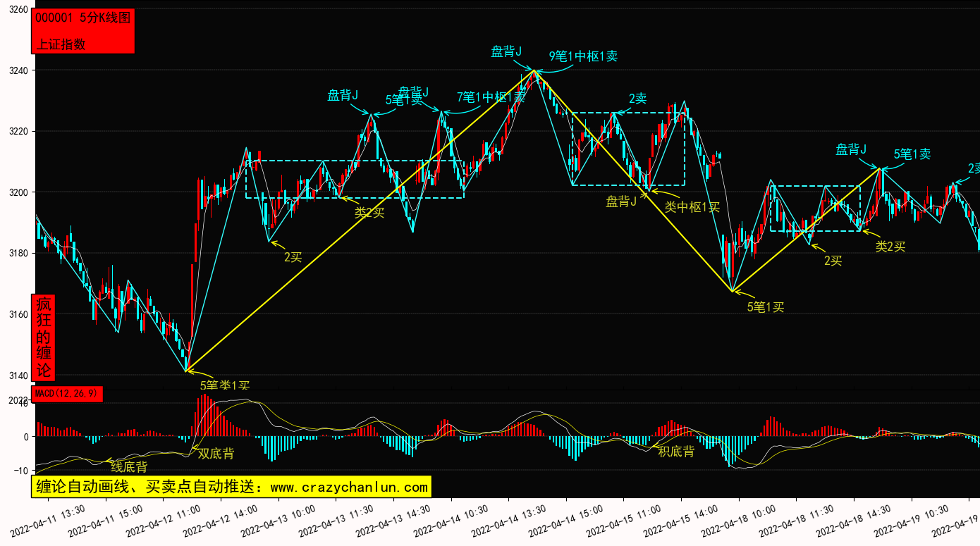Image resolution: width=980 pixels, height=546 pixels.
Task: Select the 上证指数 index name label
Action: [x=61, y=44]
